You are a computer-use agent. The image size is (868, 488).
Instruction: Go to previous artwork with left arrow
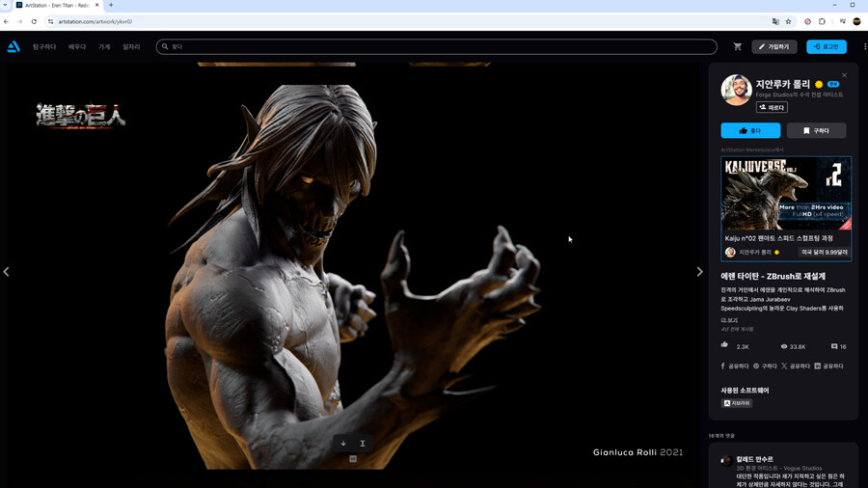(6, 272)
